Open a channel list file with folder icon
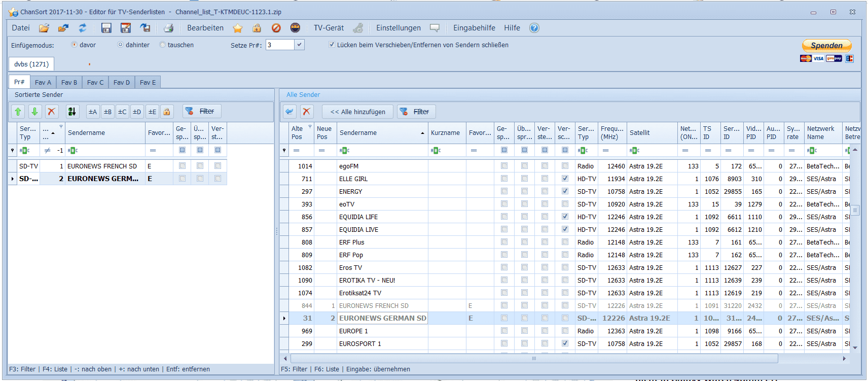The width and height of the screenshot is (868, 381). tap(44, 28)
